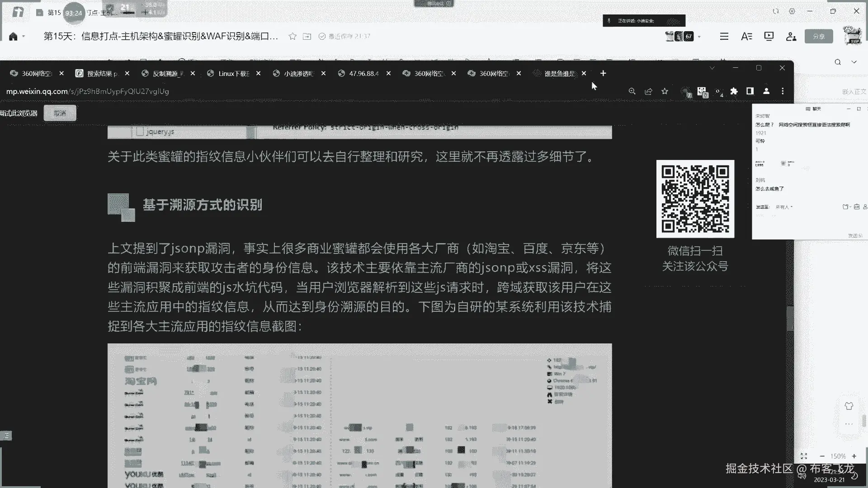Image resolution: width=868 pixels, height=488 pixels.
Task: Click the presentation mode icon
Action: (769, 37)
